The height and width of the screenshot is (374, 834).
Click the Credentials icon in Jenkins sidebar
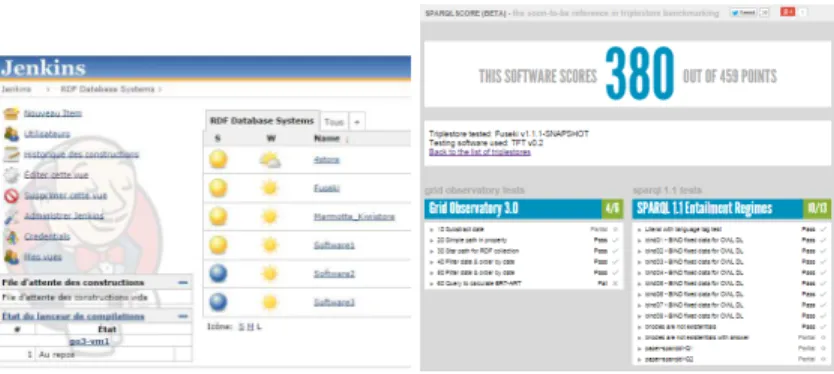[x=11, y=237]
